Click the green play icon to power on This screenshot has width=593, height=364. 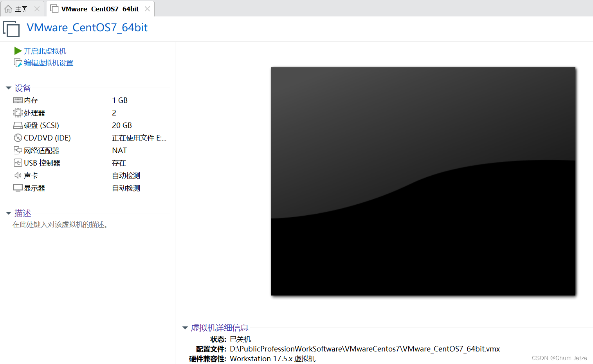(18, 51)
